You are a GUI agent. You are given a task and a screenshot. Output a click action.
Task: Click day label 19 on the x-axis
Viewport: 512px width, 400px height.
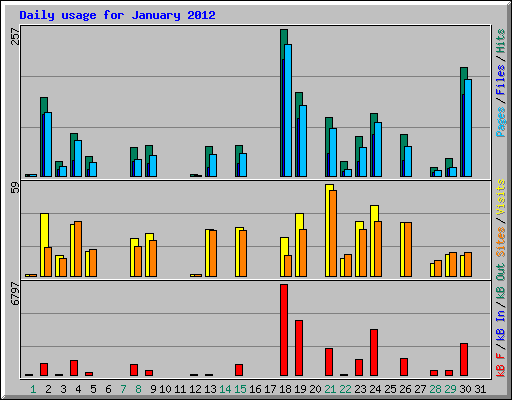(x=300, y=389)
